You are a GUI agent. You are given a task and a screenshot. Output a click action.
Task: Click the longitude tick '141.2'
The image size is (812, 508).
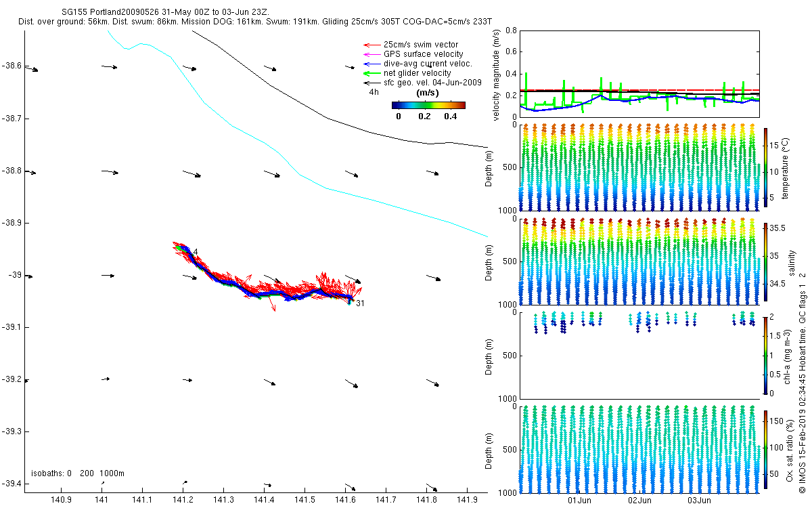(183, 501)
